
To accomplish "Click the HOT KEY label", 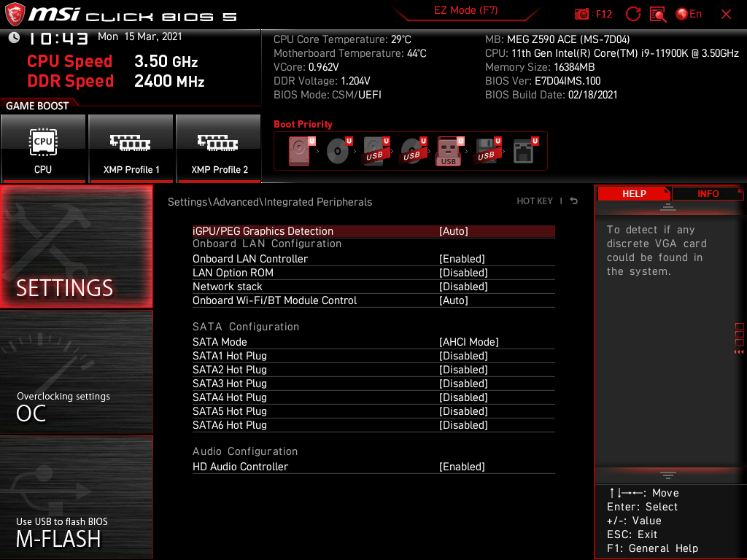I will click(x=535, y=201).
